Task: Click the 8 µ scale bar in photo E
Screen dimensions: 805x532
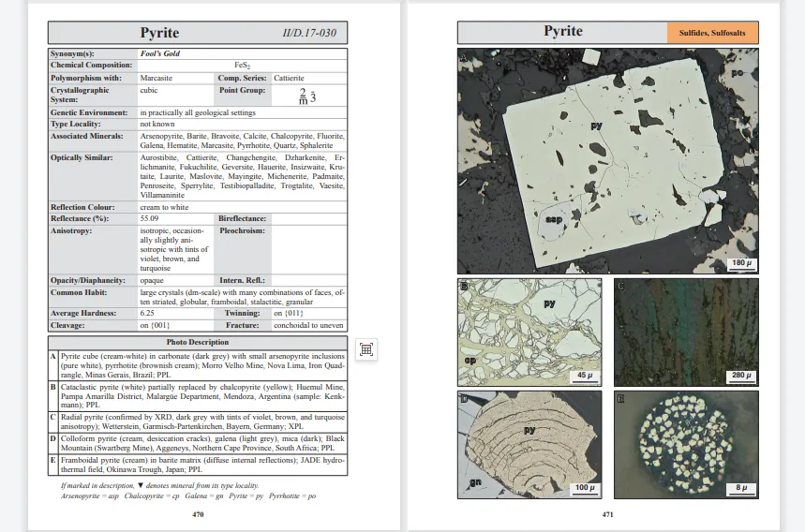Action: (x=739, y=488)
